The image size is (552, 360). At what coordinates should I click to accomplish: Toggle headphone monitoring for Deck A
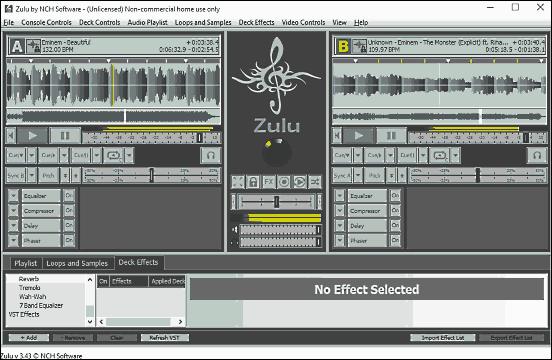[x=211, y=155]
